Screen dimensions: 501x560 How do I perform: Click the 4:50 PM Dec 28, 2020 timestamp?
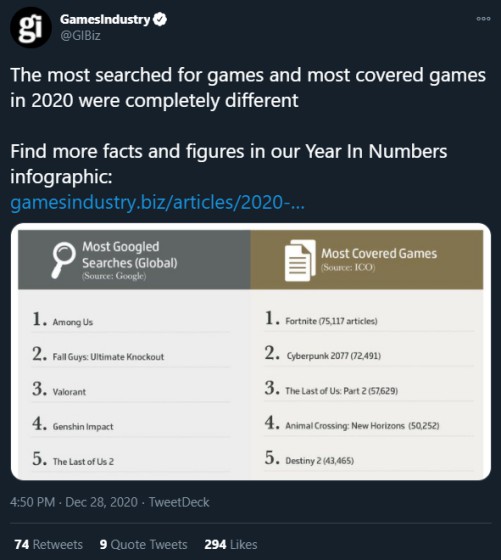click(74, 502)
